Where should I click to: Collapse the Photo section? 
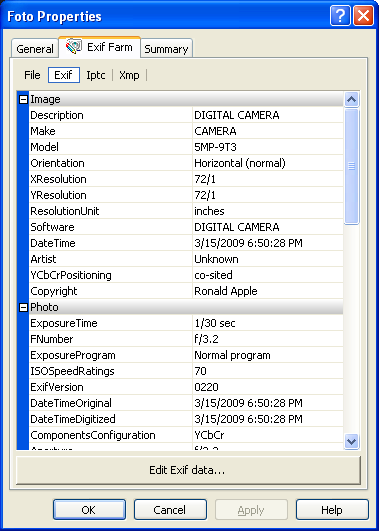[x=23, y=308]
